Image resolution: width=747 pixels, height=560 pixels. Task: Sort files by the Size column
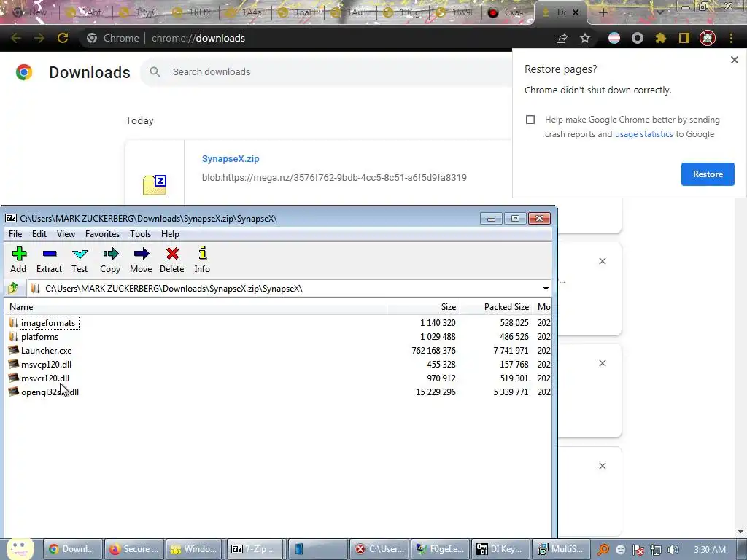tap(423, 307)
